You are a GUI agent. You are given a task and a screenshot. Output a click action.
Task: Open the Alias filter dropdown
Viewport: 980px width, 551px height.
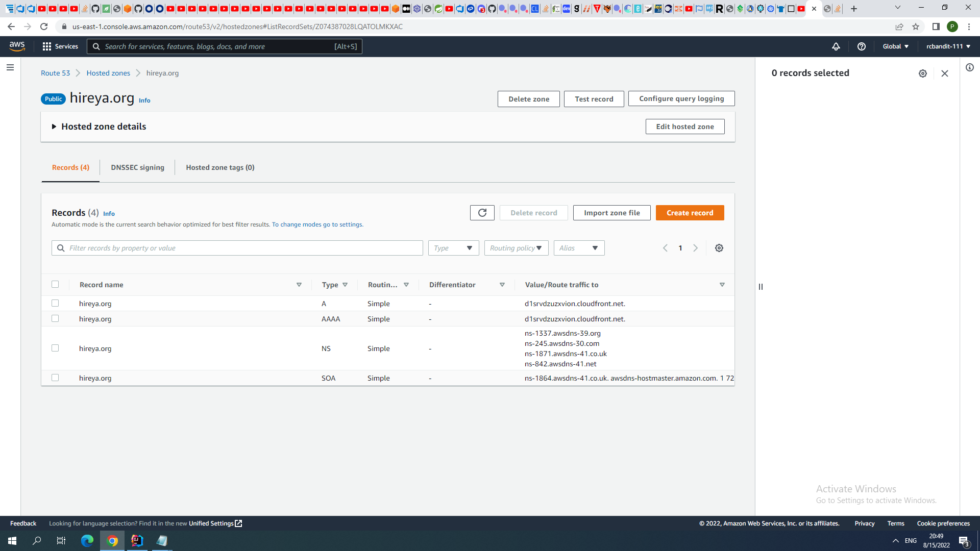coord(579,248)
